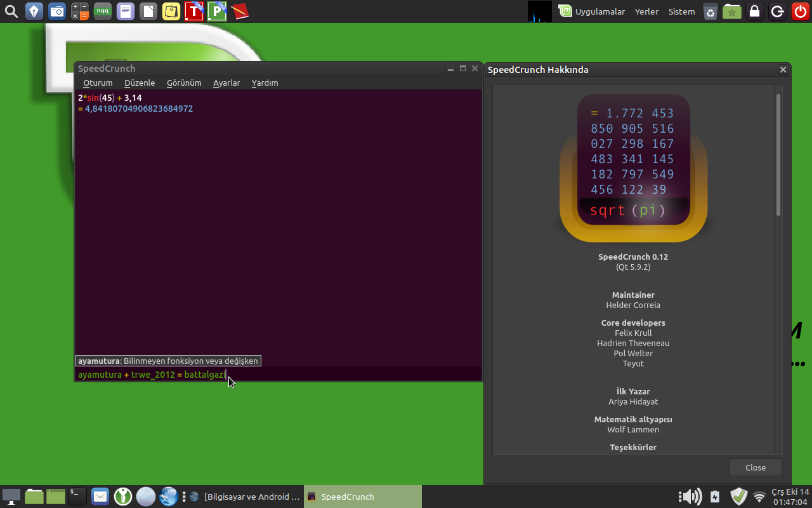This screenshot has width=812, height=508.
Task: Click the clock showing Çrş Eki 14
Action: pyautogui.click(x=790, y=497)
